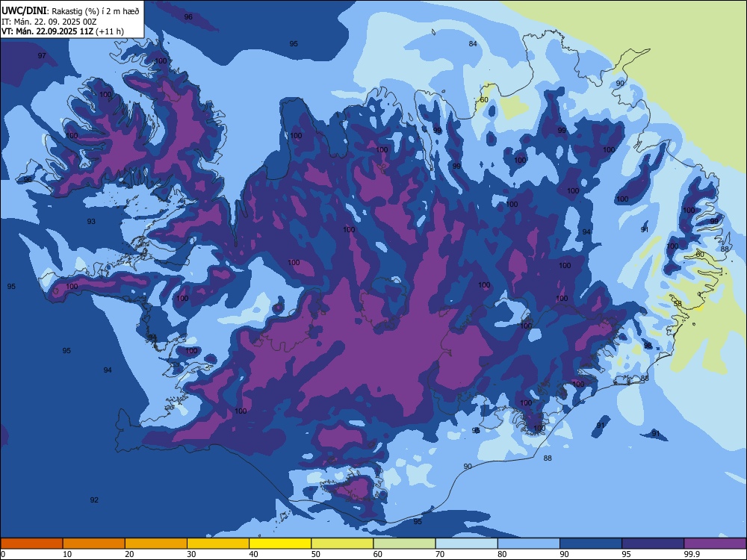Click the UWC/DINI title text
747x560 pixels.
click(x=25, y=11)
